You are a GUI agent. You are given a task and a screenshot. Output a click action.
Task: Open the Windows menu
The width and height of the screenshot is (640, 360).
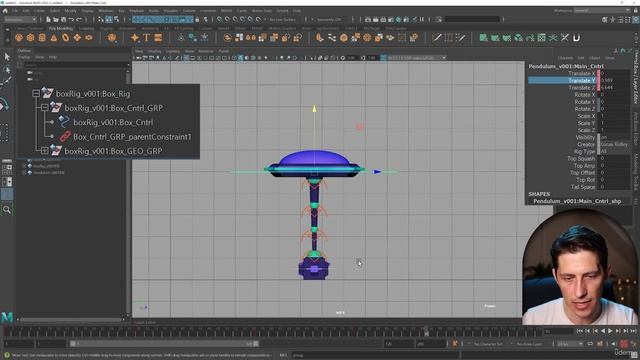pos(106,11)
